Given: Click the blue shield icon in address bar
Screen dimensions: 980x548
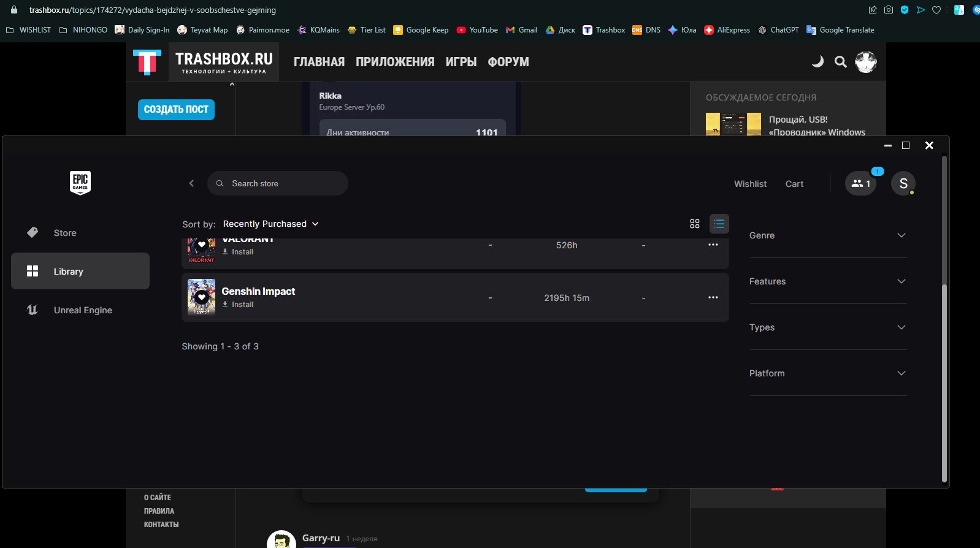Looking at the screenshot, I should (905, 10).
